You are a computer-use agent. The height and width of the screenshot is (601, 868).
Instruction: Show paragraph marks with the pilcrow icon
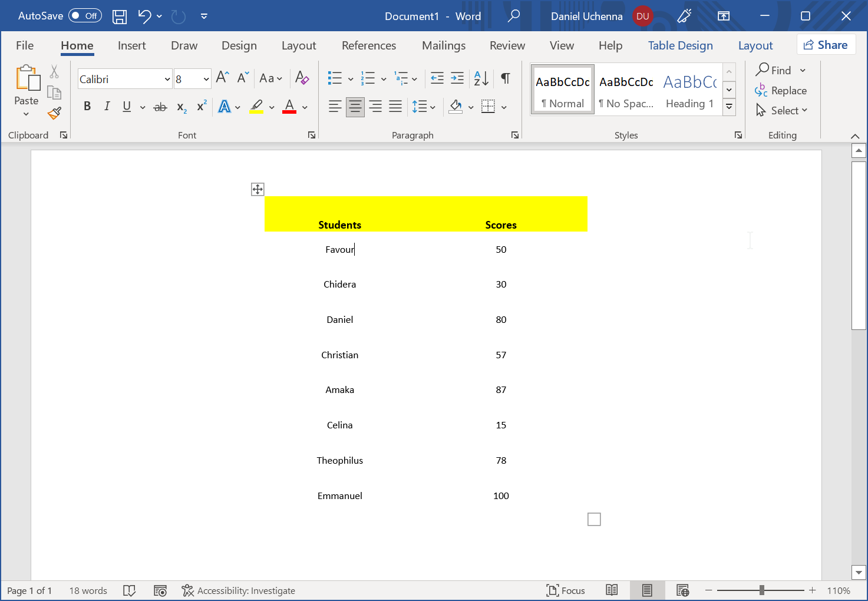pos(505,78)
